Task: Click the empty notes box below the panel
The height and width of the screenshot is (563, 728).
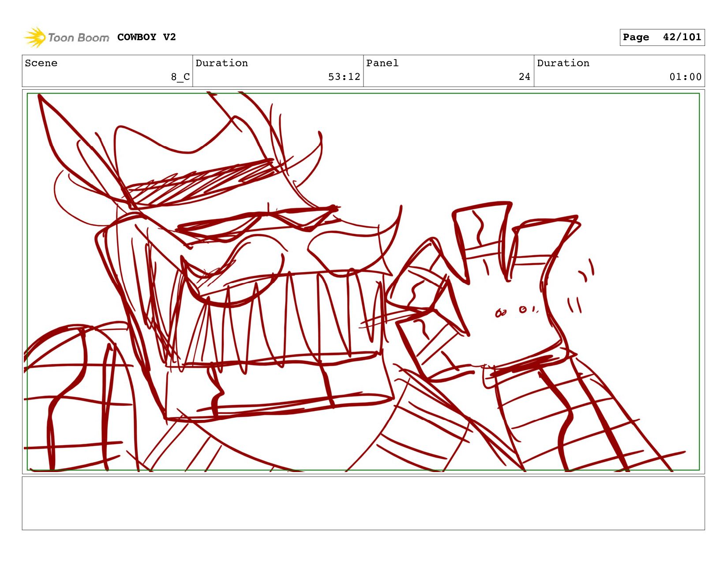Action: [363, 503]
